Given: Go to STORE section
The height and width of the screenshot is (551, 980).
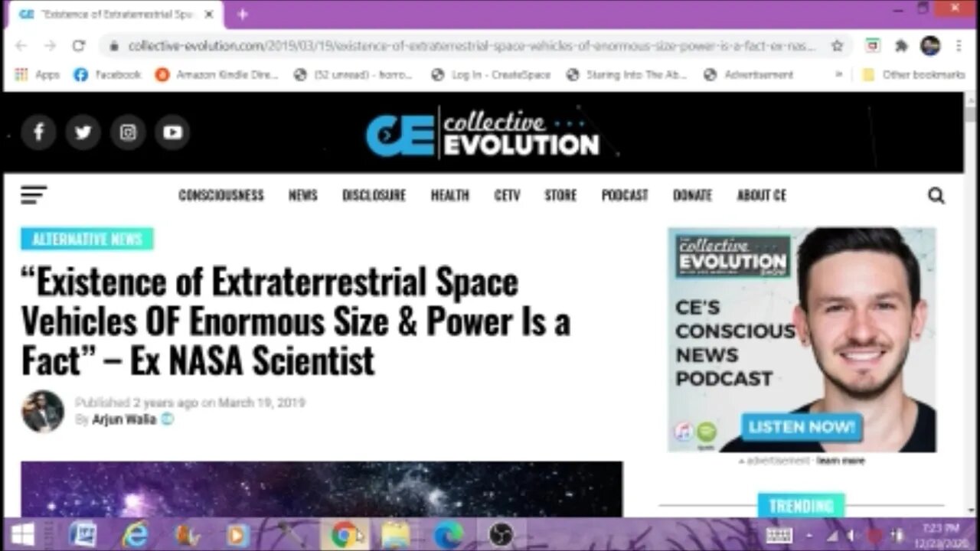Looking at the screenshot, I should click(x=560, y=196).
